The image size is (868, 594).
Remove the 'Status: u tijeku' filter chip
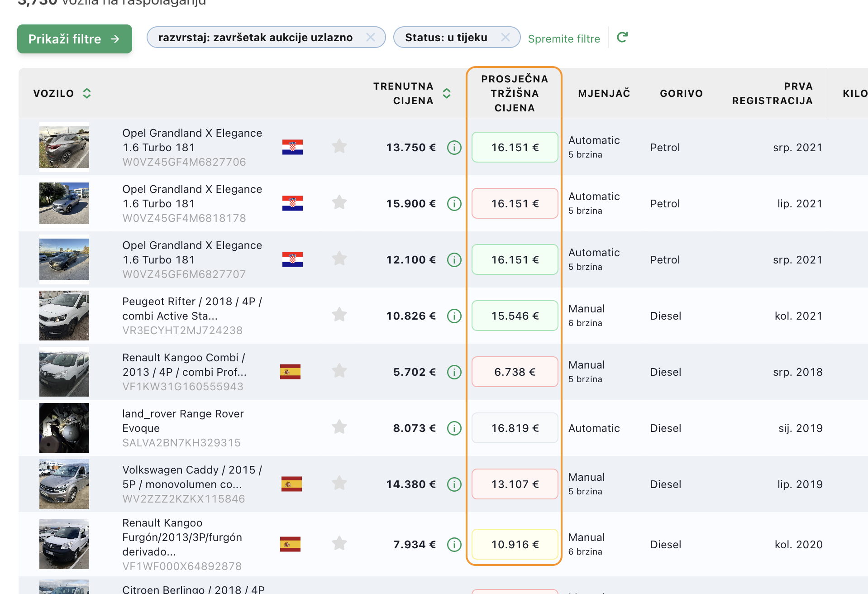coord(506,37)
